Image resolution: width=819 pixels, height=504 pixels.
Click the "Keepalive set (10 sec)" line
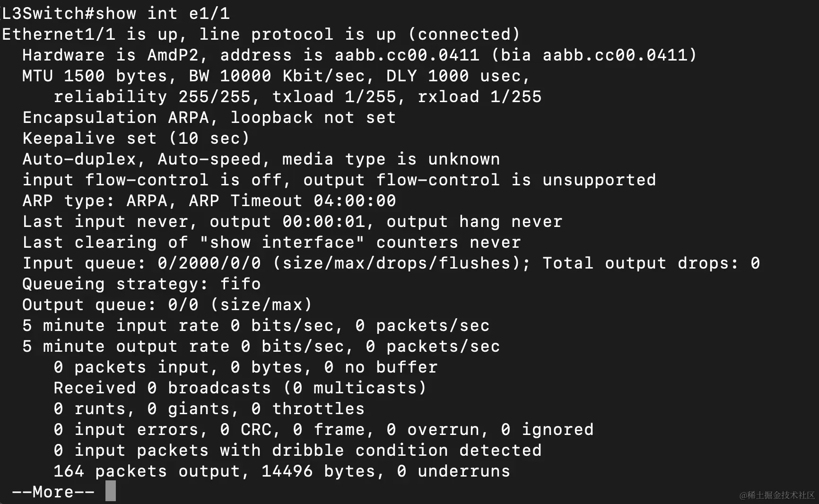136,139
